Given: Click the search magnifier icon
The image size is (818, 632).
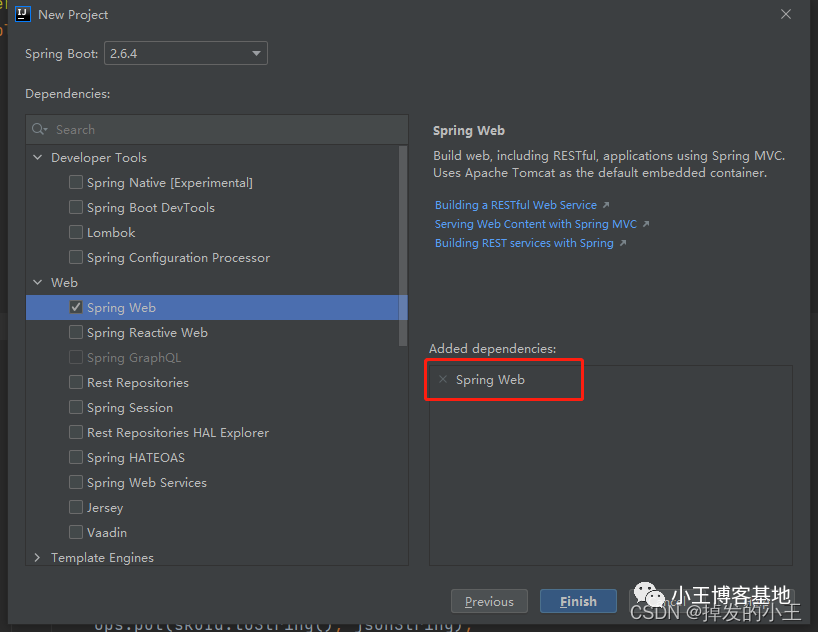Looking at the screenshot, I should tap(39, 129).
